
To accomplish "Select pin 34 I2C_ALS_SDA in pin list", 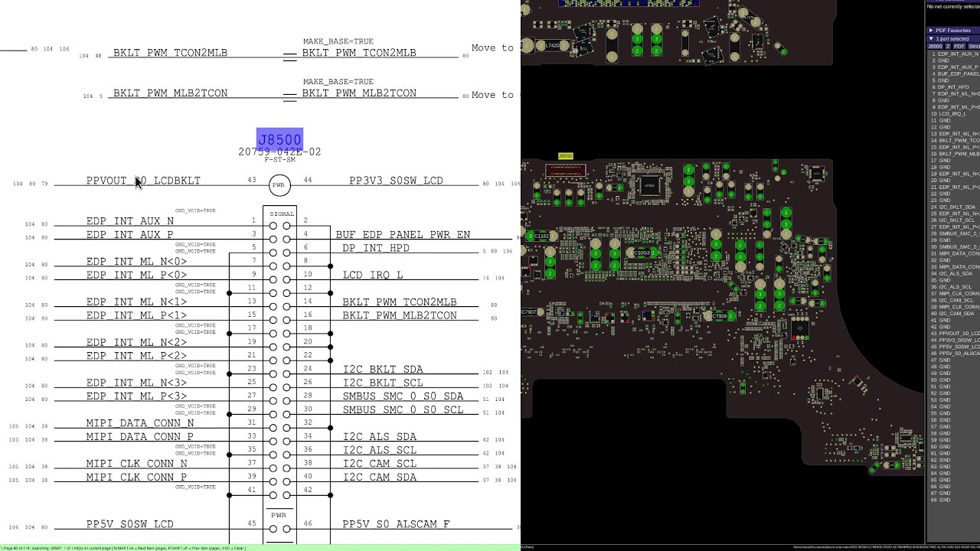I will (954, 273).
